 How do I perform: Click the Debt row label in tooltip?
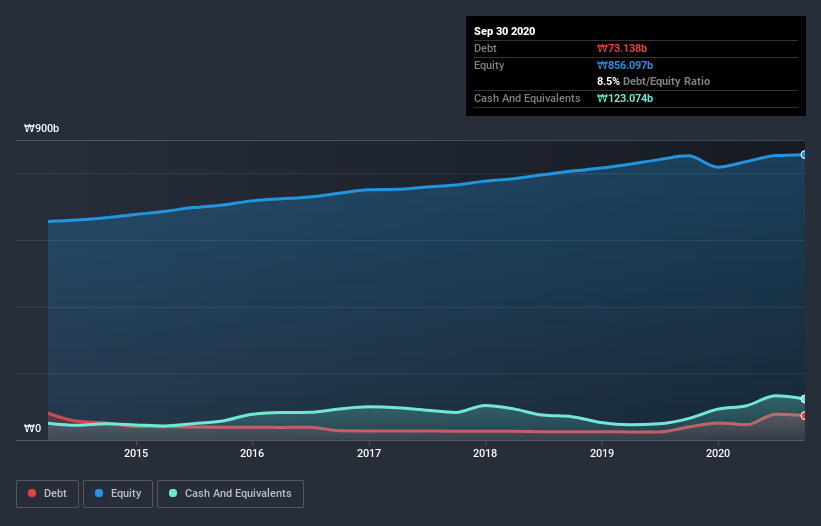(485, 48)
